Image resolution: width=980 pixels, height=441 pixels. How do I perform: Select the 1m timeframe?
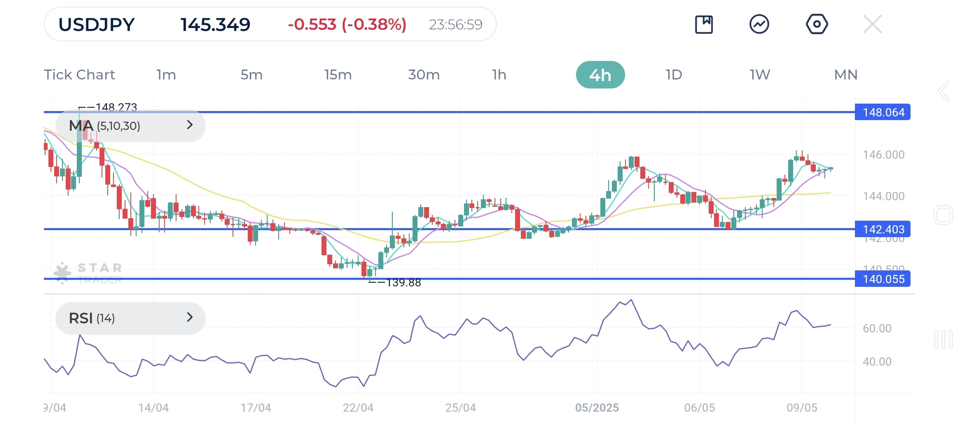tap(166, 75)
